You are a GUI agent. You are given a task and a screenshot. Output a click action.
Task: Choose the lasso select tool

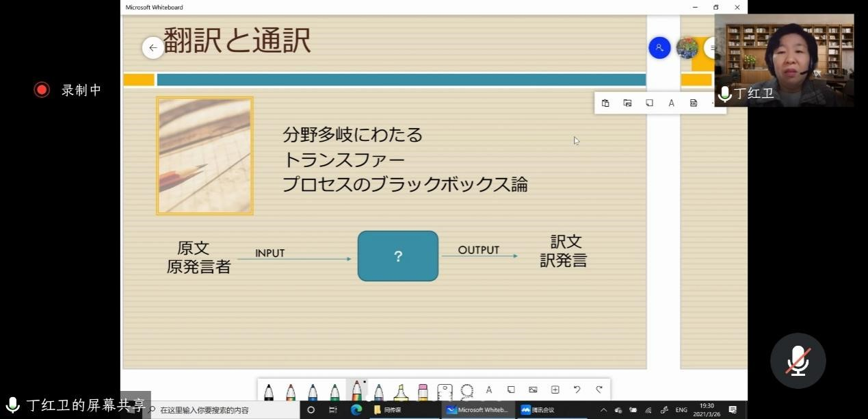467,390
